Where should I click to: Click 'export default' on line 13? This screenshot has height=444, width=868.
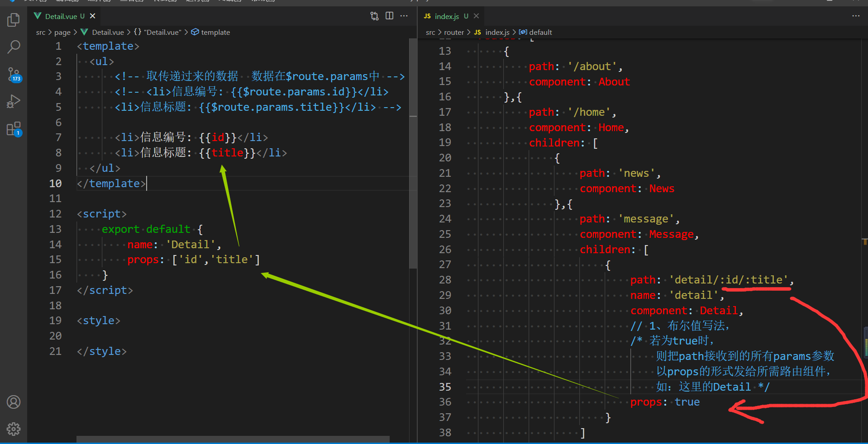[x=146, y=229]
